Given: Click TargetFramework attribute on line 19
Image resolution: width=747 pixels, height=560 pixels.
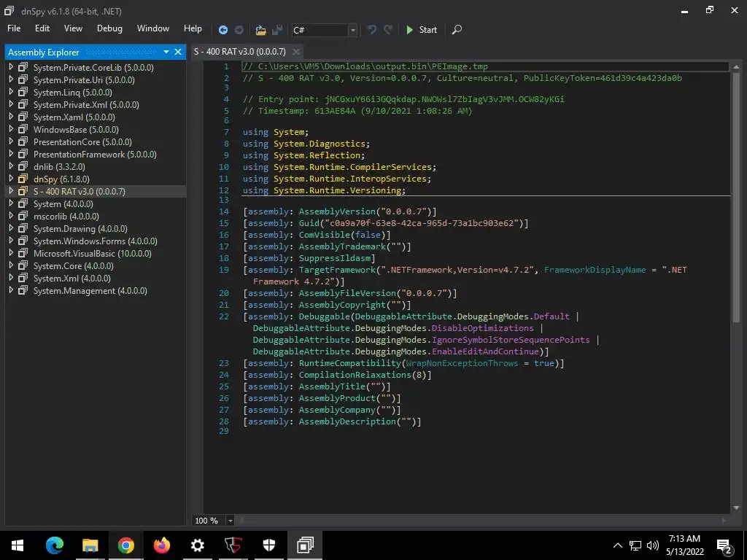Looking at the screenshot, I should pos(337,270).
